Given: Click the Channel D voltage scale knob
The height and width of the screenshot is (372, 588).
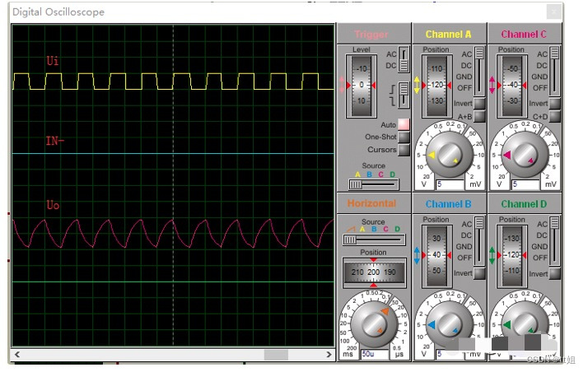Looking at the screenshot, I should 524,323.
